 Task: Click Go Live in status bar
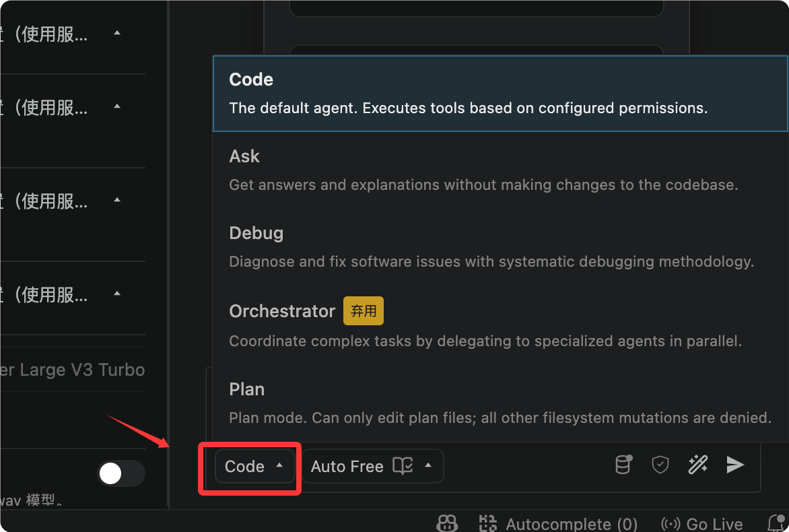702,525
